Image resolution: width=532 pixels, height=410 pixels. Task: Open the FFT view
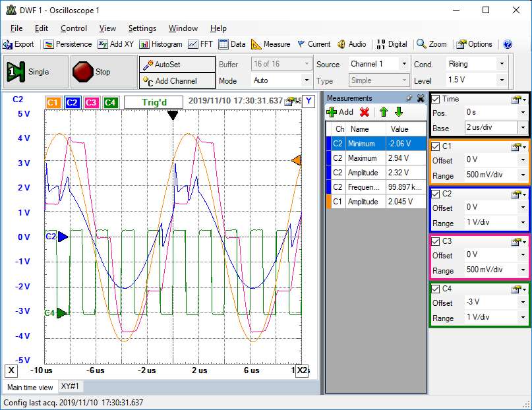[x=200, y=44]
